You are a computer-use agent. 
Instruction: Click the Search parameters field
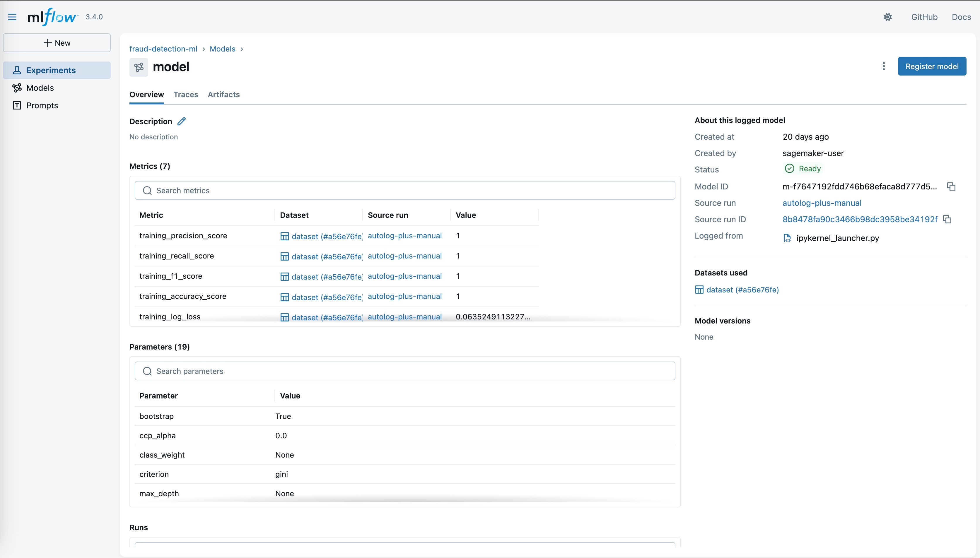[x=404, y=371]
